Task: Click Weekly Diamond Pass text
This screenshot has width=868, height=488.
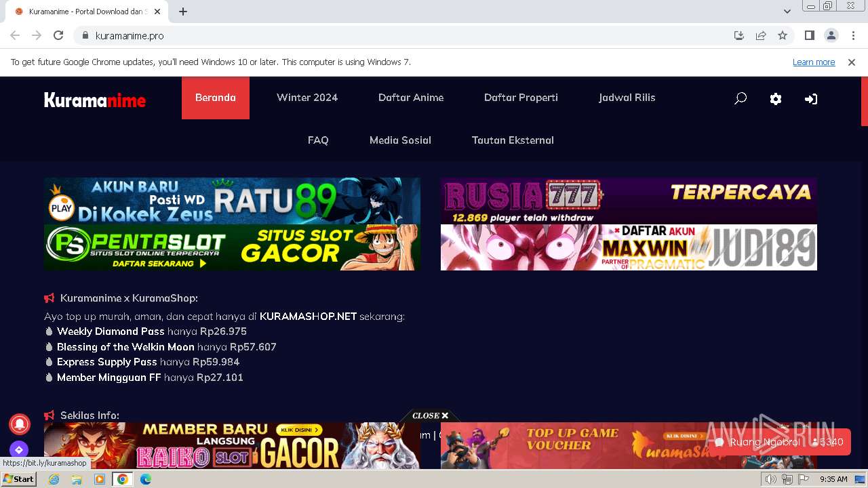Action: (x=111, y=331)
